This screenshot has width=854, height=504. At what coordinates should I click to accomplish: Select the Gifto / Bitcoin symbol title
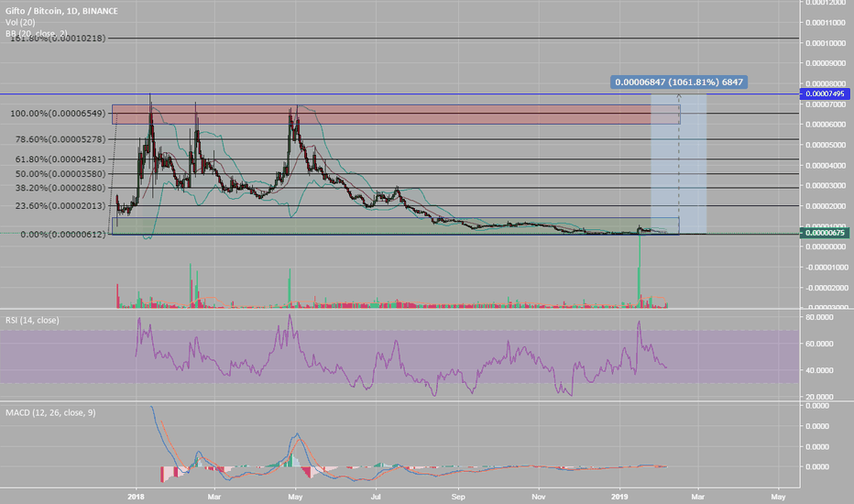[x=61, y=11]
